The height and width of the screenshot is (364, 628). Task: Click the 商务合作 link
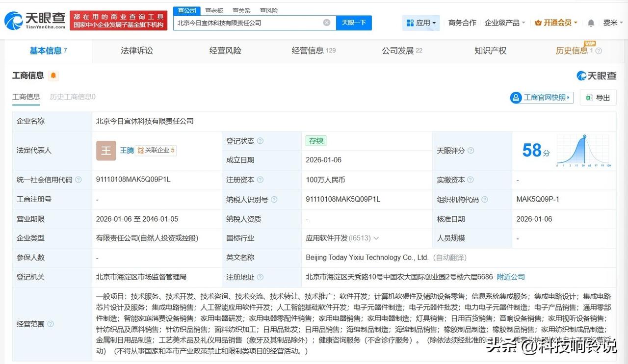tap(462, 23)
